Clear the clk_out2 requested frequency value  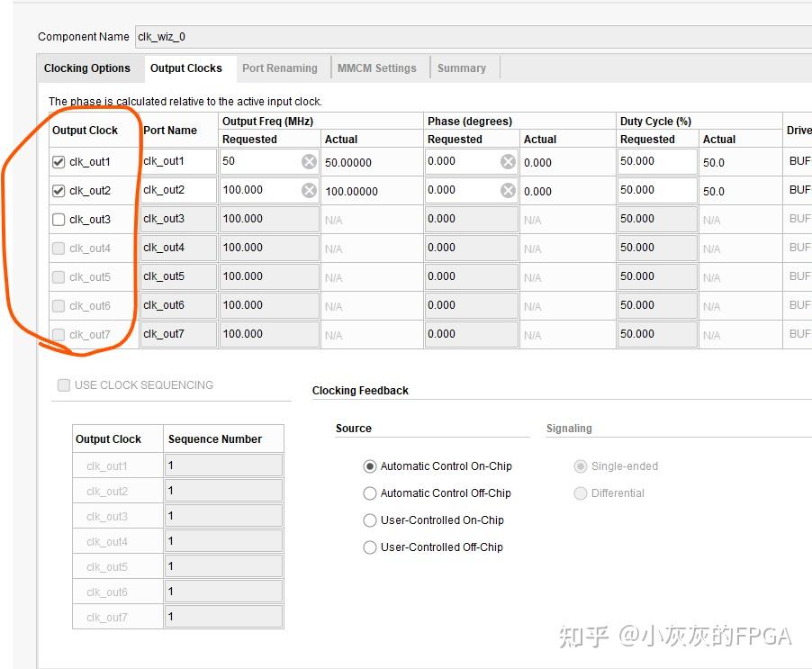coord(309,190)
